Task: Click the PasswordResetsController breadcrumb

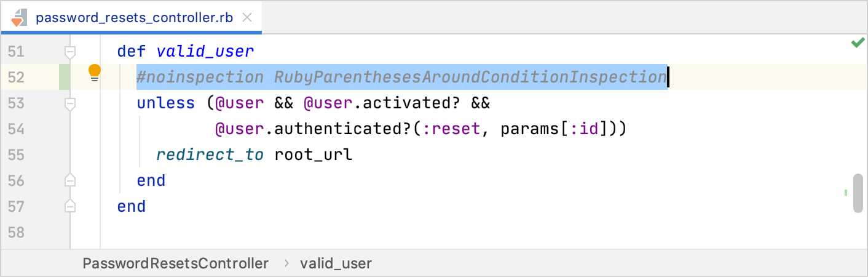Action: click(x=176, y=263)
